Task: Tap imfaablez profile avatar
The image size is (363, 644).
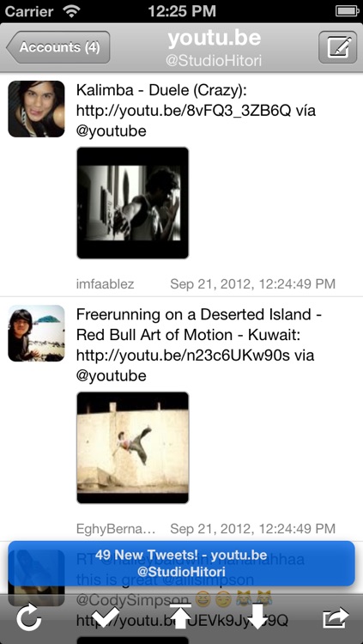Action: point(36,109)
